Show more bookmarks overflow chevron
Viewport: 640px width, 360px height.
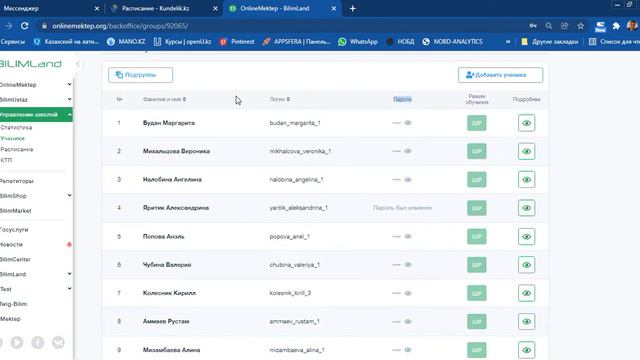(508, 42)
